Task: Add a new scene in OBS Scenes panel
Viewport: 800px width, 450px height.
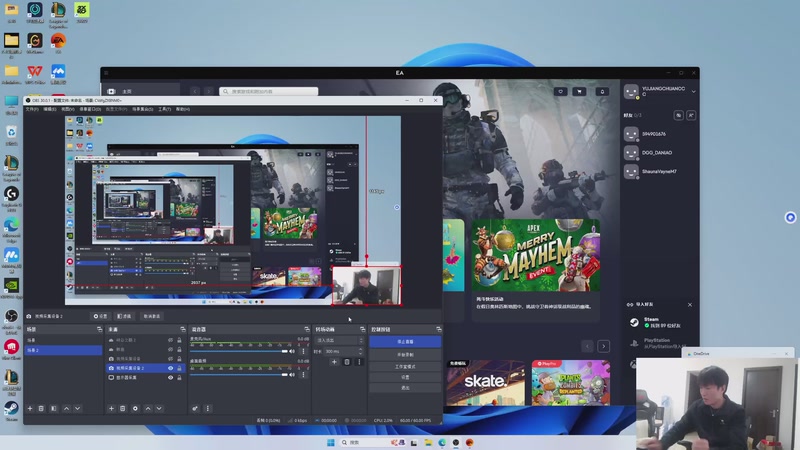Action: (30, 409)
